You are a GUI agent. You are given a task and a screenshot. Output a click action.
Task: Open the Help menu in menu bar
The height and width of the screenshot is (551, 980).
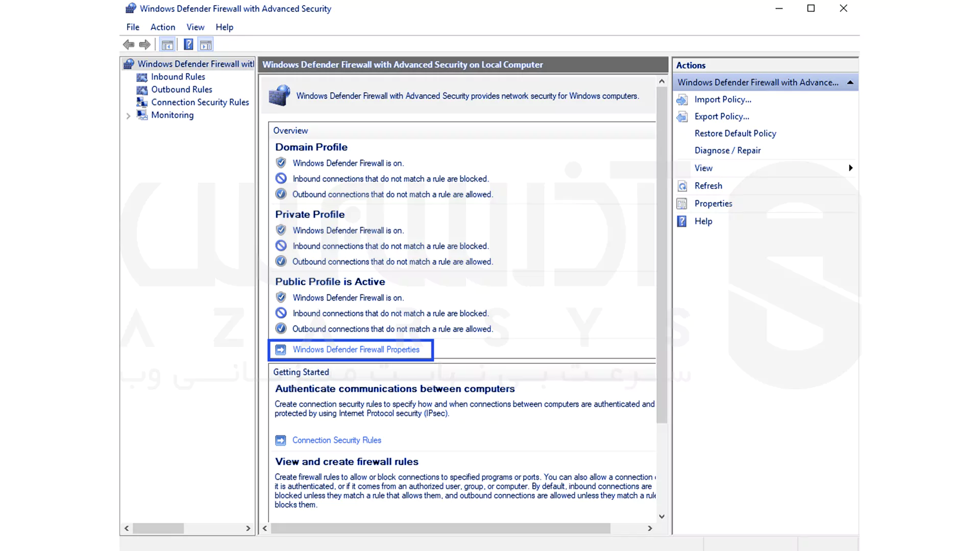coord(225,27)
